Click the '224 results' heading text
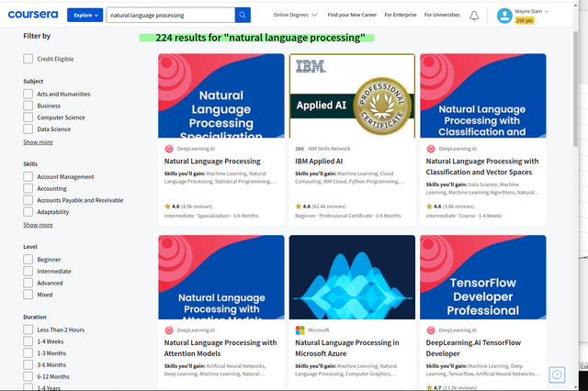The height and width of the screenshot is (391, 588). tap(260, 38)
